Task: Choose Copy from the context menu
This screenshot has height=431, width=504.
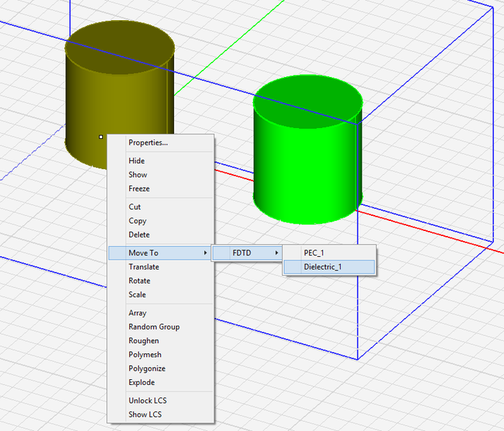Action: 137,221
